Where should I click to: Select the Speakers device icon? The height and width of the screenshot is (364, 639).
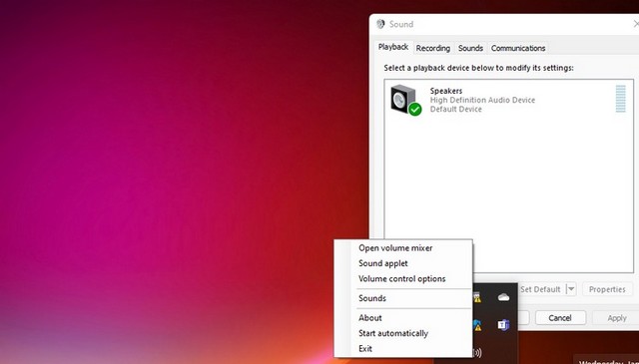(403, 98)
